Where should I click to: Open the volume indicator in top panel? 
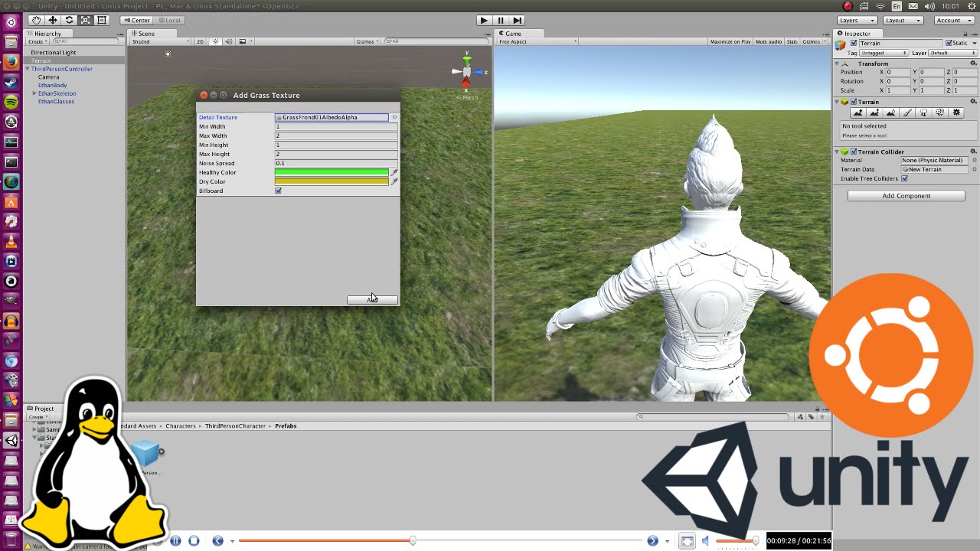931,6
